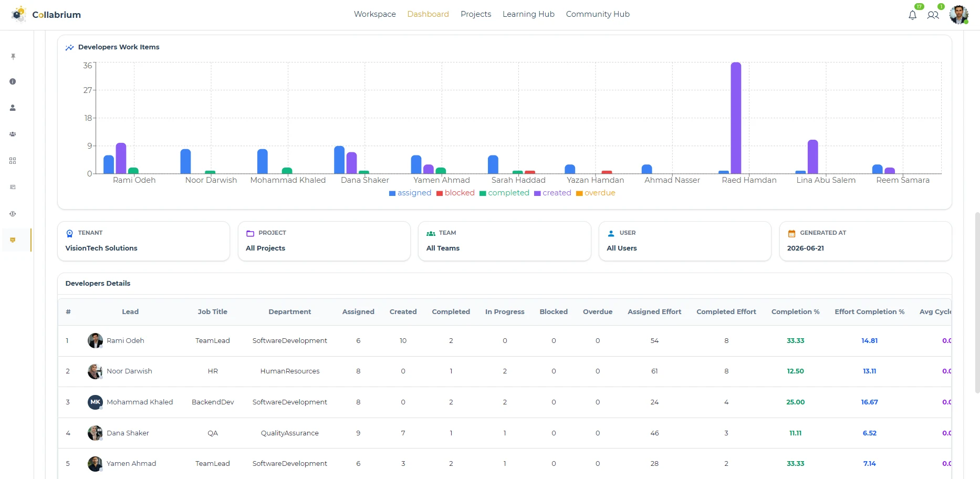
Task: Click the page vertical scrollbar
Action: point(977,303)
